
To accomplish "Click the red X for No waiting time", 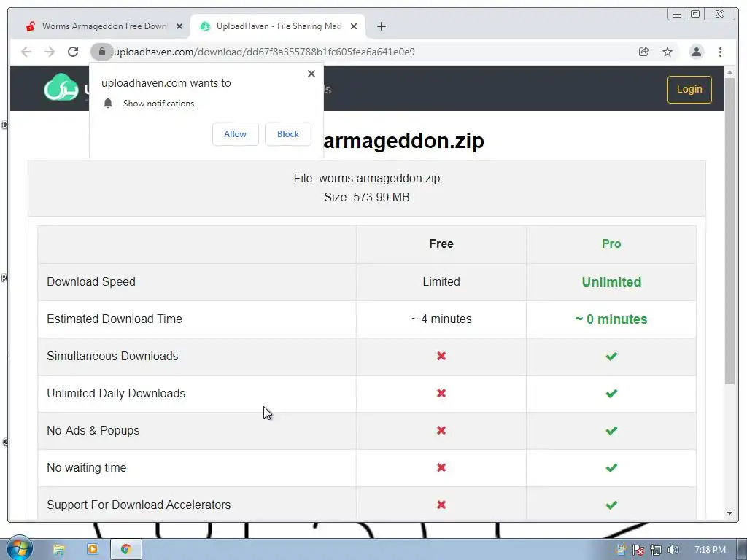I will (x=441, y=467).
